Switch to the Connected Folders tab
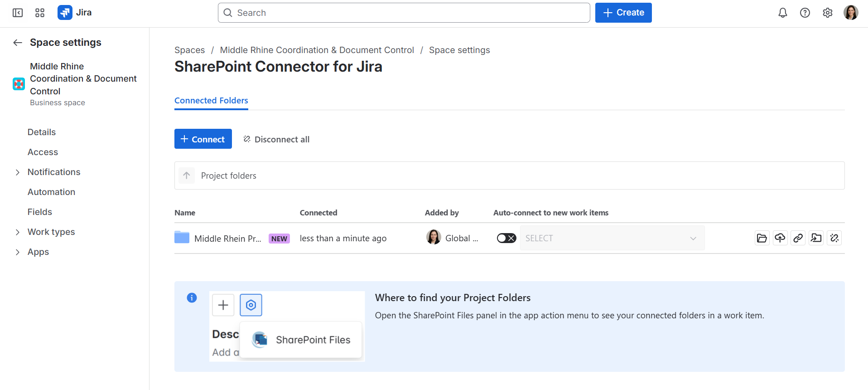The image size is (868, 390). click(x=211, y=101)
